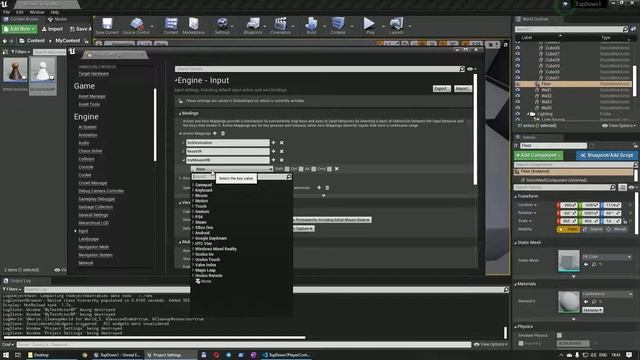Toggle visibility of Lighting folder in Outliner
This screenshot has height=360, width=640.
(x=518, y=114)
